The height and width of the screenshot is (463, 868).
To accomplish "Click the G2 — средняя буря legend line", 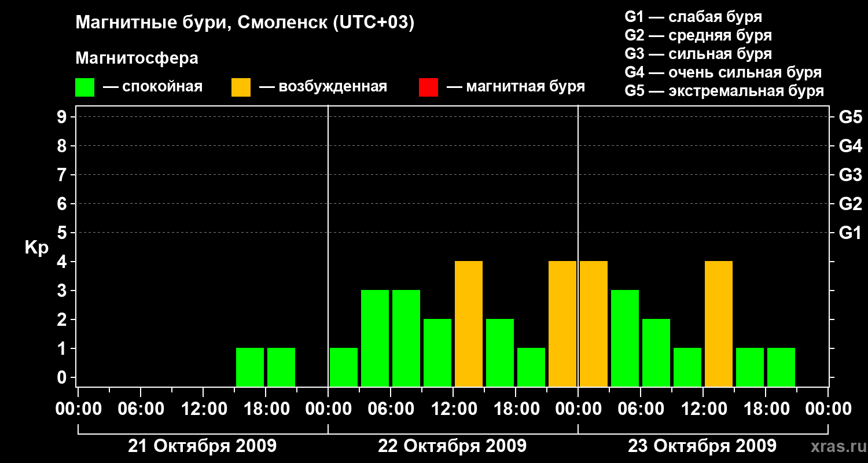I will [x=698, y=35].
